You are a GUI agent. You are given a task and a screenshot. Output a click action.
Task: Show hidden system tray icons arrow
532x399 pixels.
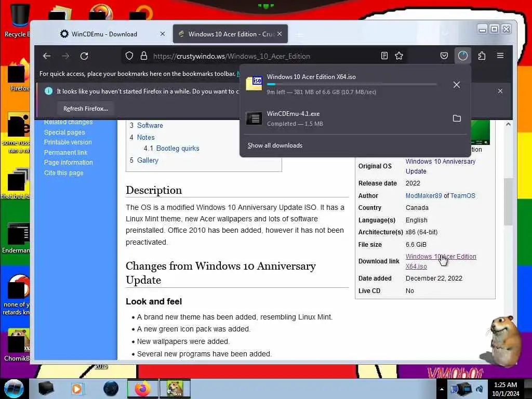coord(442,389)
